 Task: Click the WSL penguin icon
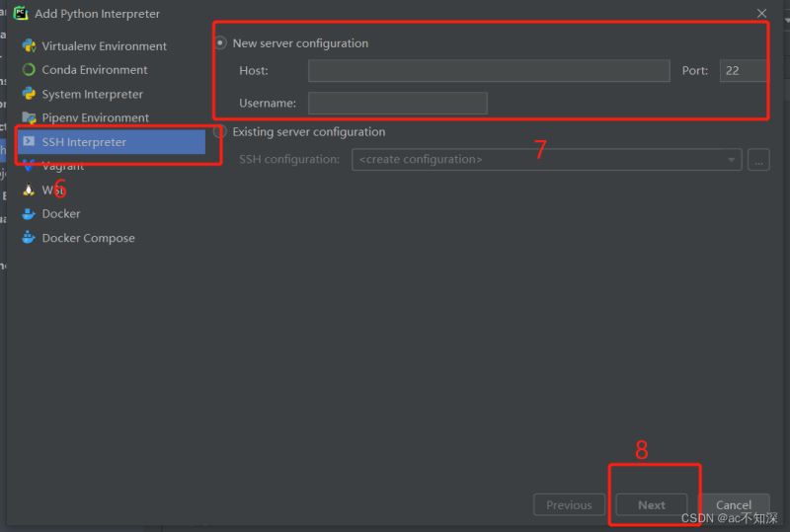[29, 190]
